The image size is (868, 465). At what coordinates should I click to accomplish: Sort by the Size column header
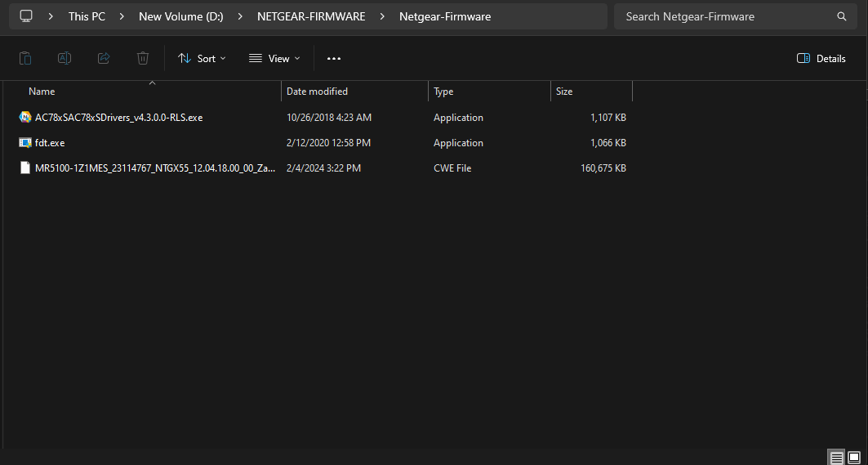point(564,92)
